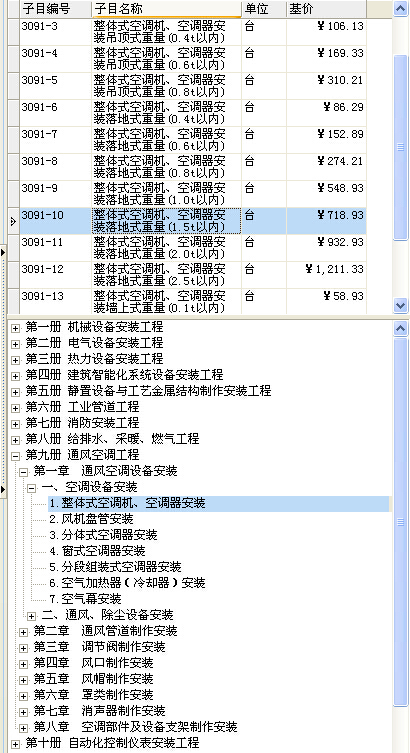
Task: Expand 第一册 机械设备安装工程 node
Action: coord(16,328)
